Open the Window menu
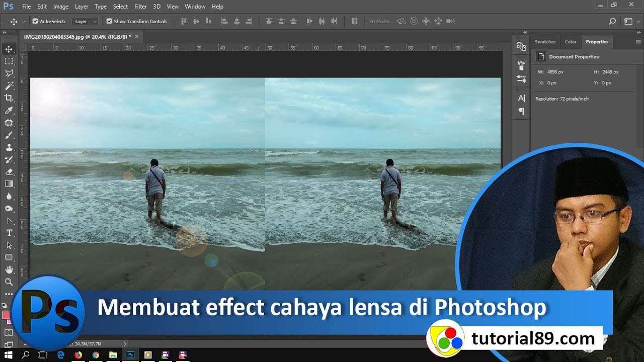The height and width of the screenshot is (362, 644). click(x=195, y=7)
